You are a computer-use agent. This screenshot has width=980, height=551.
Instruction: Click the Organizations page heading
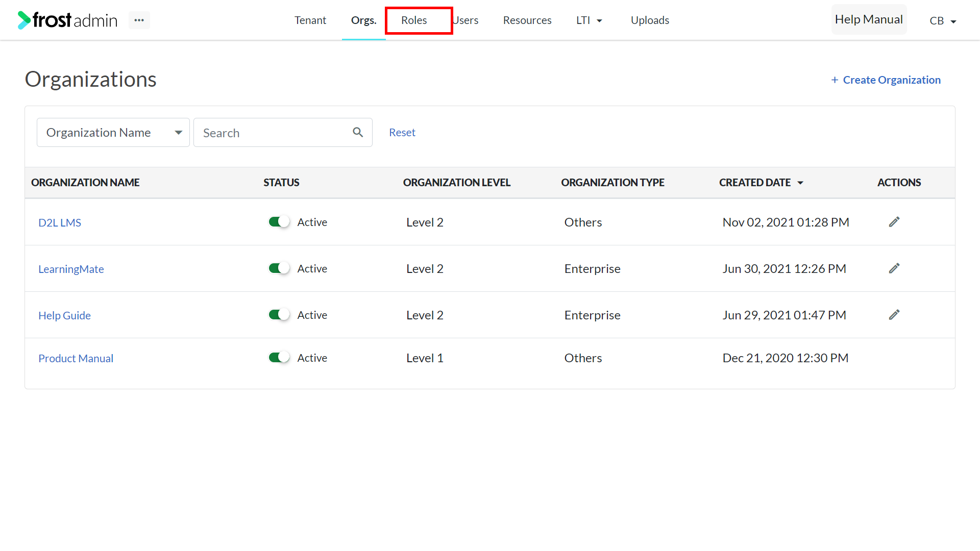pos(91,80)
